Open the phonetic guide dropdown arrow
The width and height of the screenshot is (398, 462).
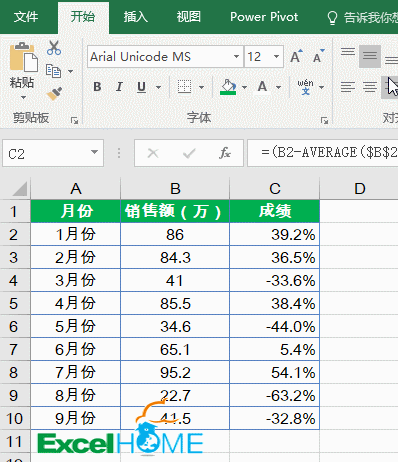[x=321, y=87]
